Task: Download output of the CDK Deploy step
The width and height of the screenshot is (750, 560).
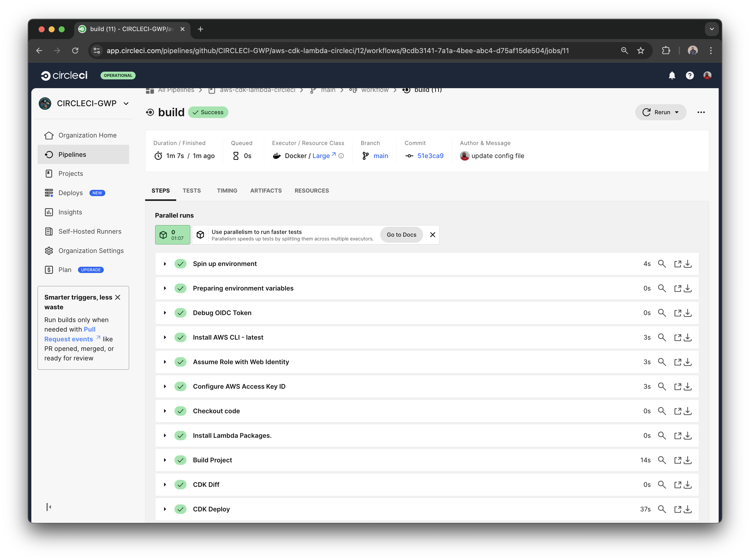Action: point(688,509)
